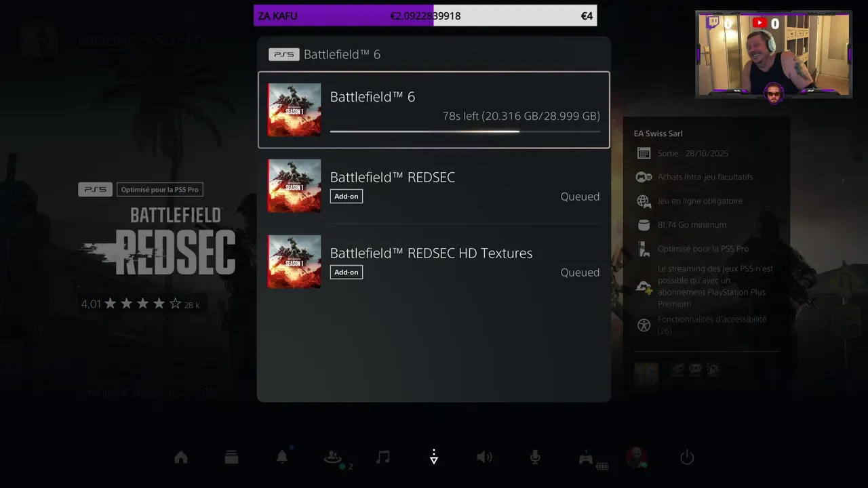Open the Sound speaker icon
This screenshot has width=868, height=488.
click(x=484, y=457)
